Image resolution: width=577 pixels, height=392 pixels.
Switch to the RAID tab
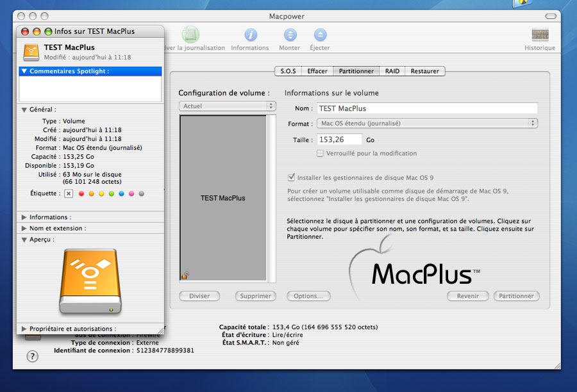[392, 71]
